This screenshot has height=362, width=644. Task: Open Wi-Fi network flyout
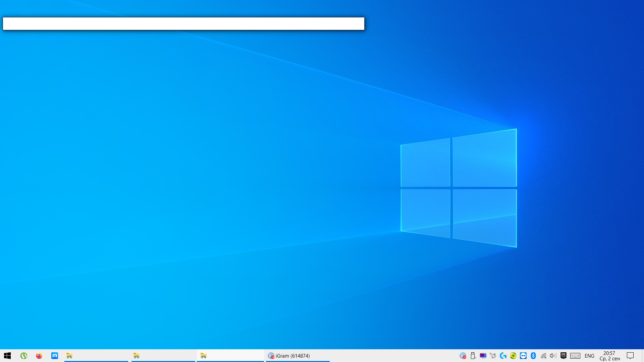click(544, 356)
